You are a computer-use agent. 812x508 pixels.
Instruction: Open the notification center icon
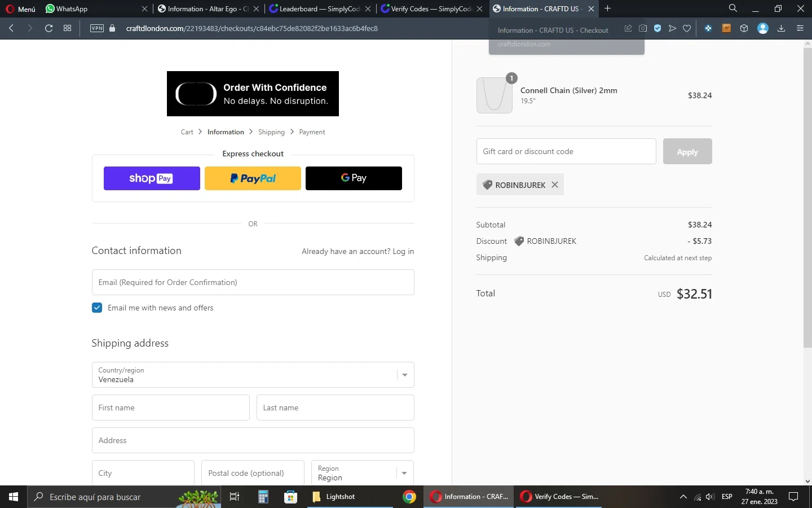coord(793,497)
